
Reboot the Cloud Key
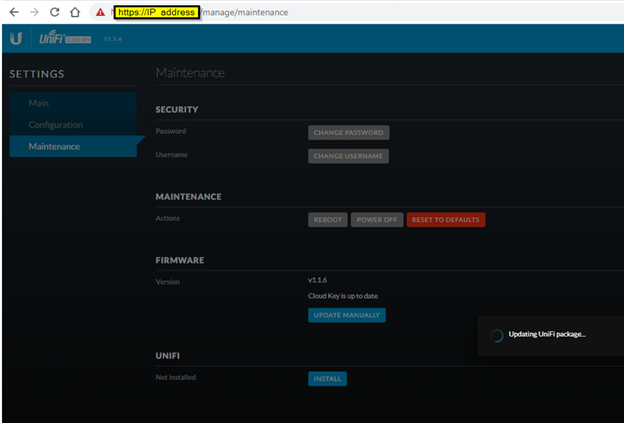click(x=327, y=220)
